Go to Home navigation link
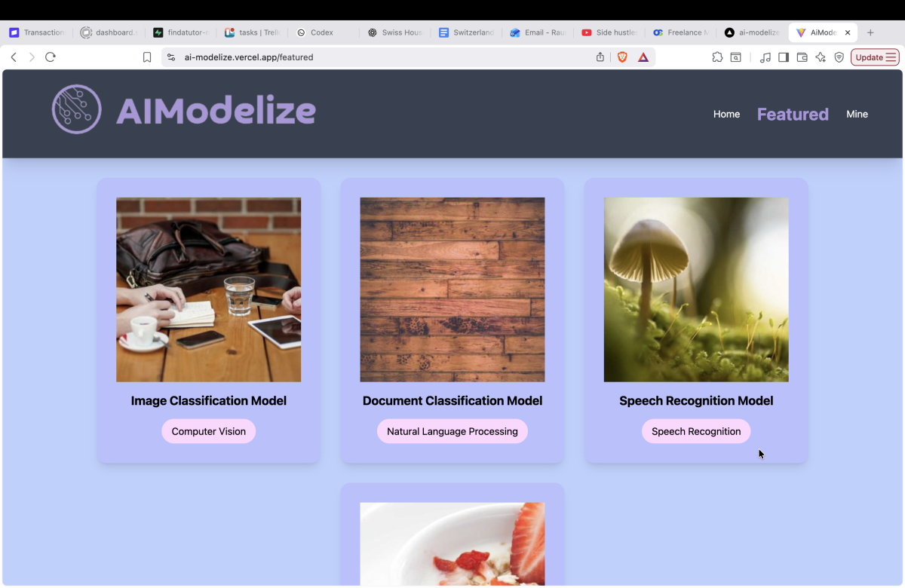This screenshot has width=905, height=588. [726, 114]
